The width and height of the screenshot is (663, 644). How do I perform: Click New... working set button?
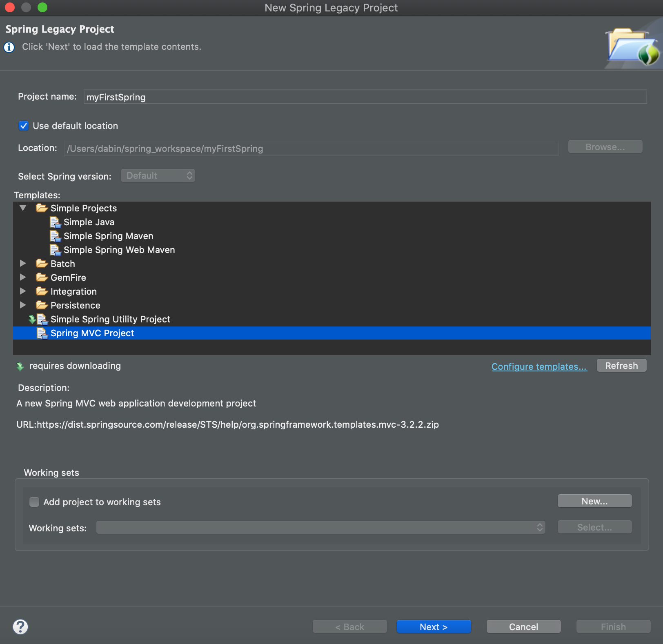pos(594,501)
